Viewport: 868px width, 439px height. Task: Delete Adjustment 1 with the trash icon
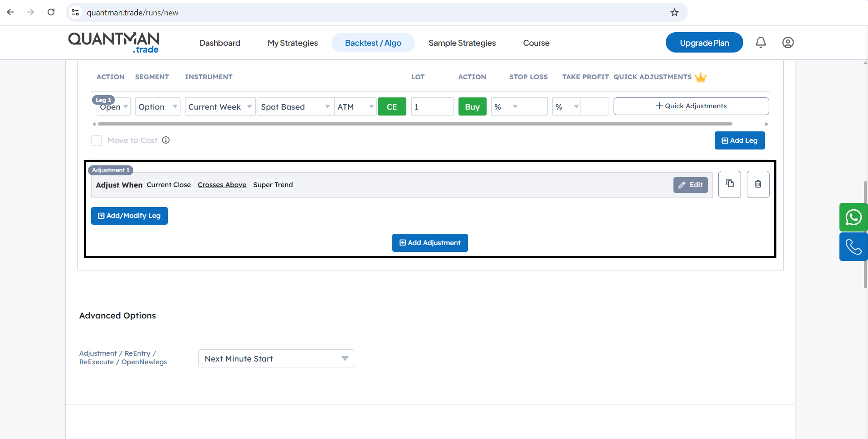(758, 184)
